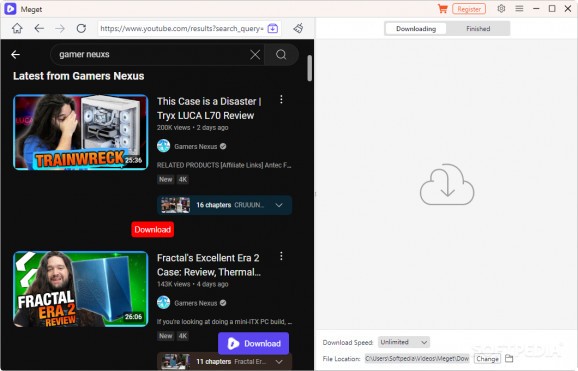The height and width of the screenshot is (371, 578).
Task: Open the hamburger menu
Action: (519, 8)
